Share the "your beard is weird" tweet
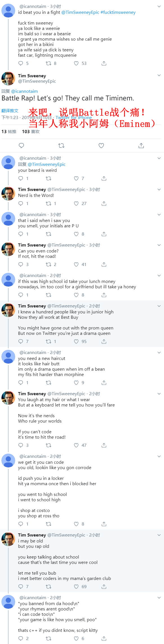 pyautogui.click(x=104, y=179)
